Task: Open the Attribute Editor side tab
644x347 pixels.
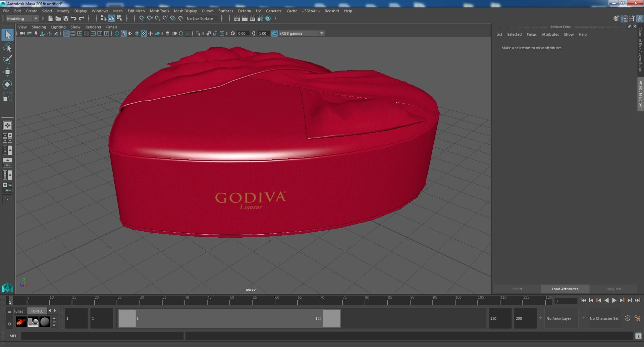Action: 640,94
